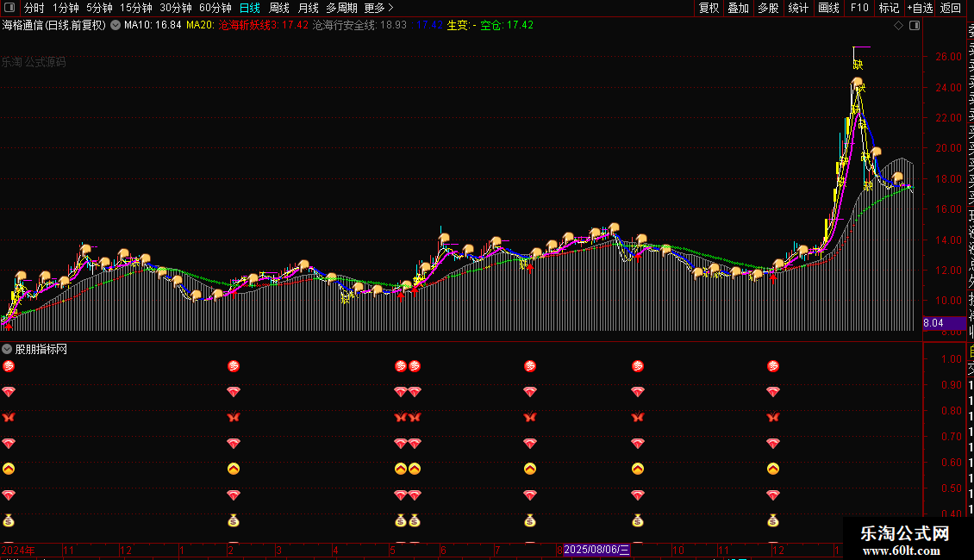Click the rightmost yellow up-arrow signal icon
Image resolution: width=974 pixels, height=560 pixels.
[772, 469]
